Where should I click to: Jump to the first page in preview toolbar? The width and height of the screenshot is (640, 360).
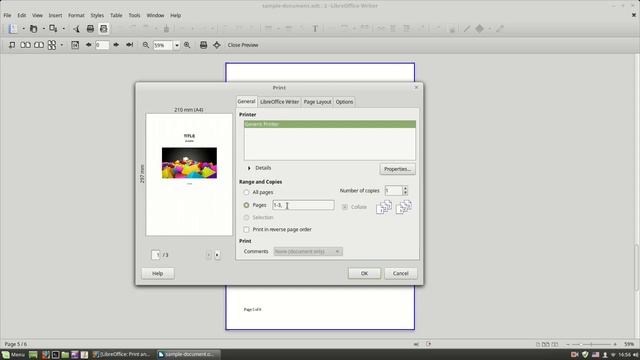point(75,45)
